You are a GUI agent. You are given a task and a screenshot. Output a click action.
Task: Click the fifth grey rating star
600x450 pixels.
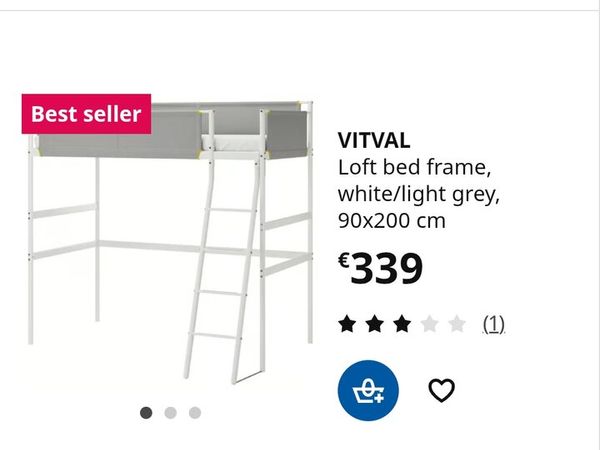(457, 324)
